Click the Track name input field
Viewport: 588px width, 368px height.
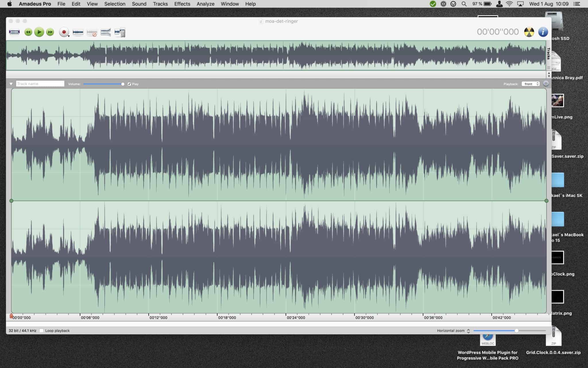(x=40, y=84)
